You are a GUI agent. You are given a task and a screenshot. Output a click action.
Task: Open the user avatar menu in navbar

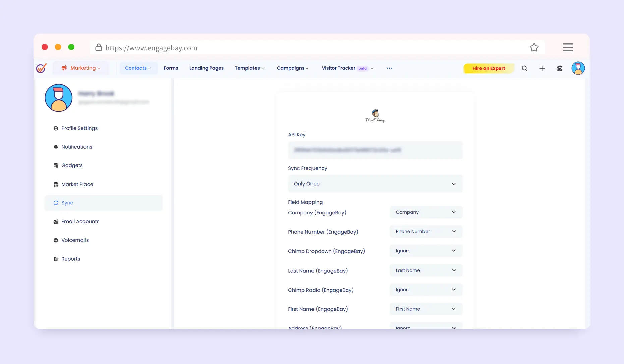[x=578, y=68]
